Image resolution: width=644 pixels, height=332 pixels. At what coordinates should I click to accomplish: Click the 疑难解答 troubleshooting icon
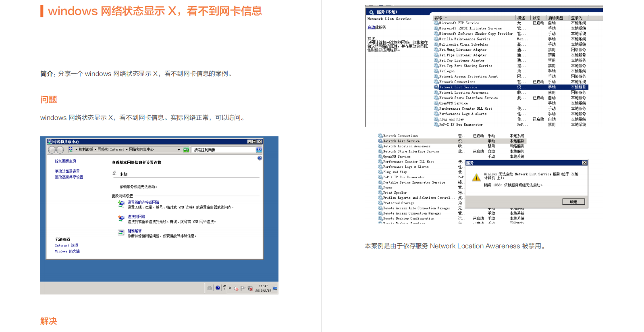(x=121, y=233)
